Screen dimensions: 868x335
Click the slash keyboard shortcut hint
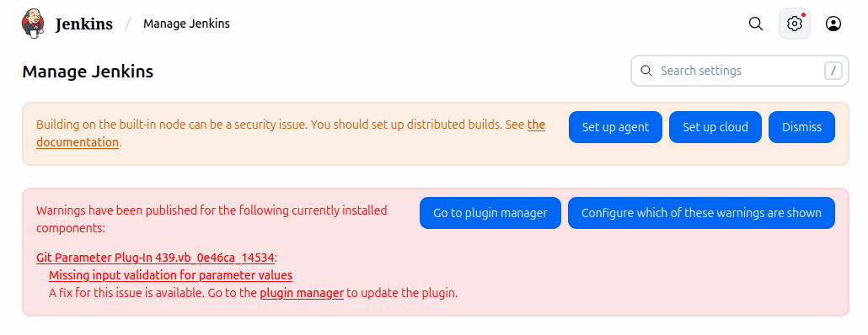(833, 71)
